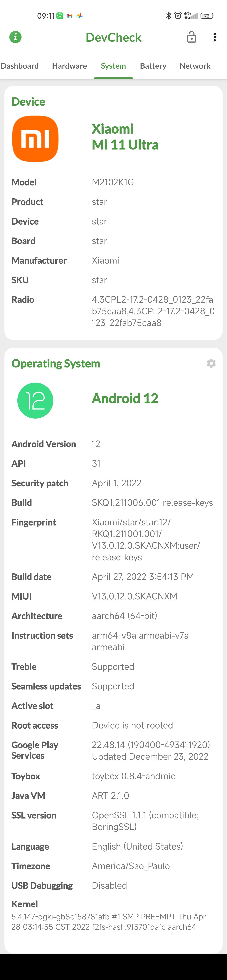This screenshot has height=980, width=227.
Task: Open Operating System settings gear
Action: [211, 363]
